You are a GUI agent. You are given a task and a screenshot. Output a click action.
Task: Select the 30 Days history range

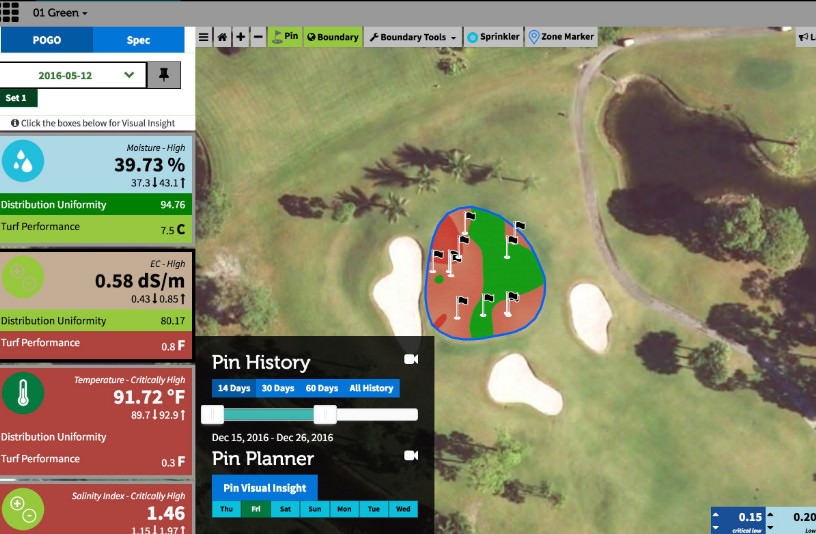pos(277,388)
